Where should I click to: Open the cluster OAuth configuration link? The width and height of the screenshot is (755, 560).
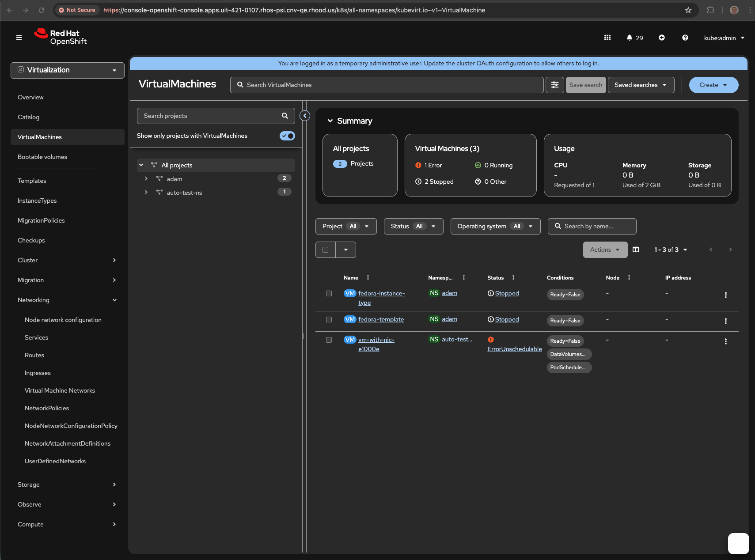click(494, 63)
